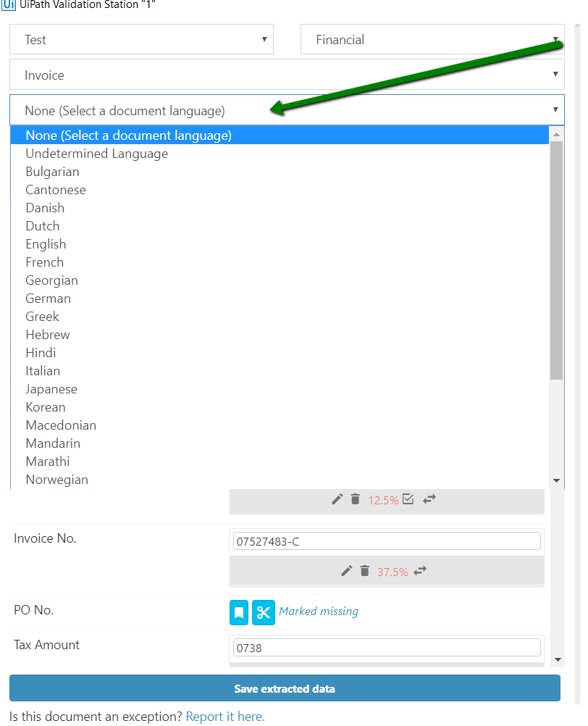Open the Report it here link

coord(225,717)
